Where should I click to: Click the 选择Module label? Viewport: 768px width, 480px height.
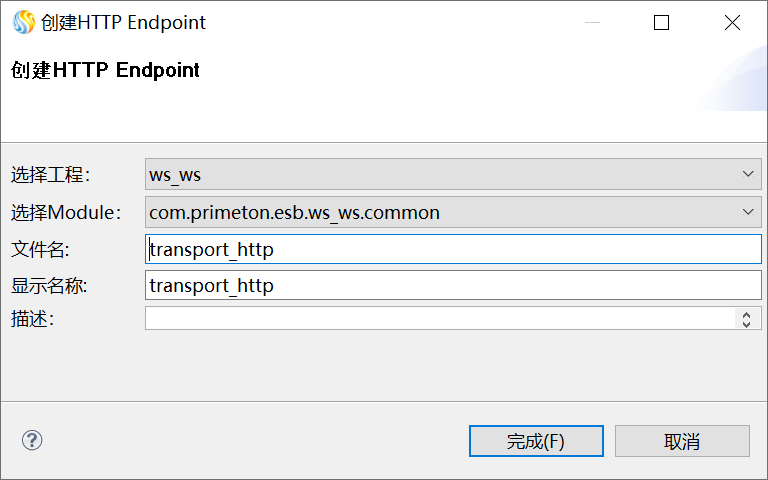(x=65, y=212)
